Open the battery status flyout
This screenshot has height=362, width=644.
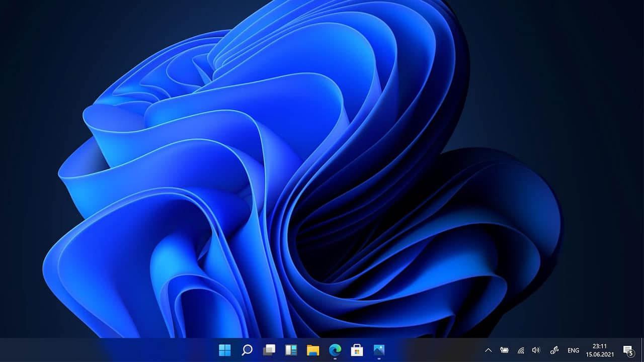coord(505,350)
